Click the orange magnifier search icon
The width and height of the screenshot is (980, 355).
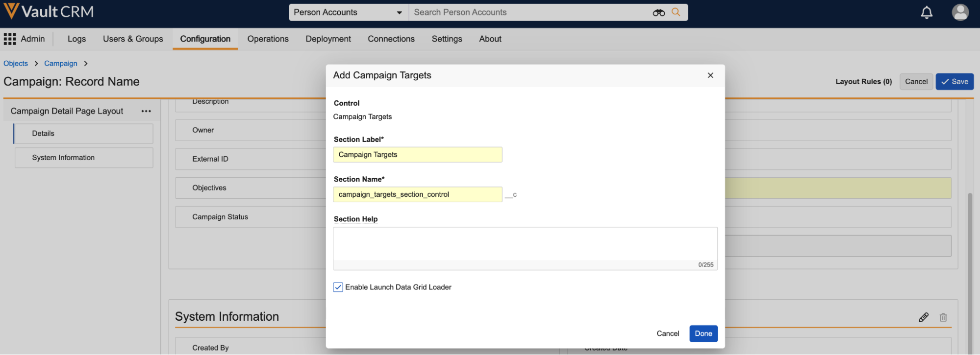pyautogui.click(x=676, y=12)
